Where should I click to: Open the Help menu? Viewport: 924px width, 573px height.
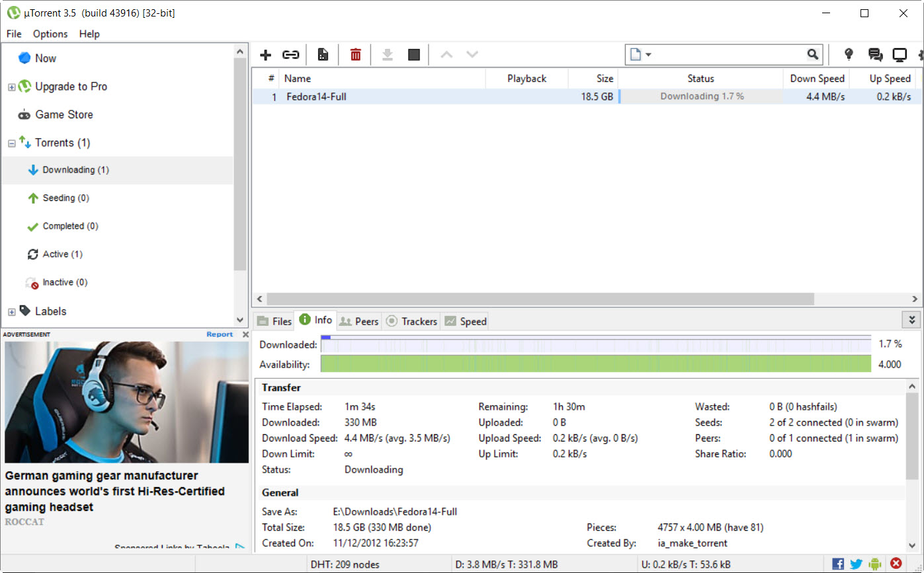(89, 34)
